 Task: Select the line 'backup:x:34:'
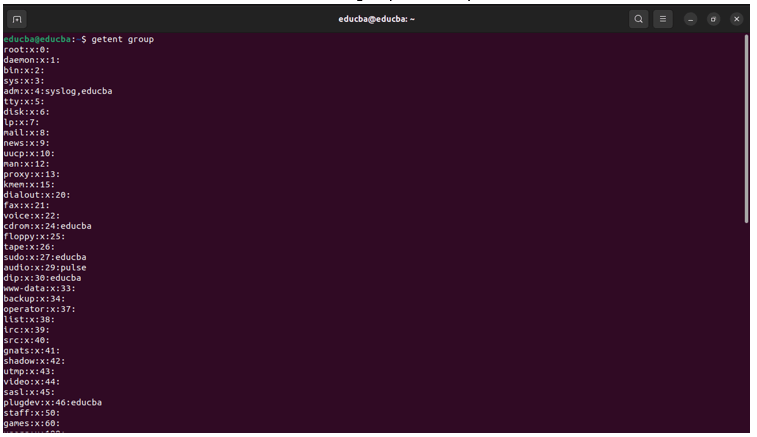tap(34, 299)
